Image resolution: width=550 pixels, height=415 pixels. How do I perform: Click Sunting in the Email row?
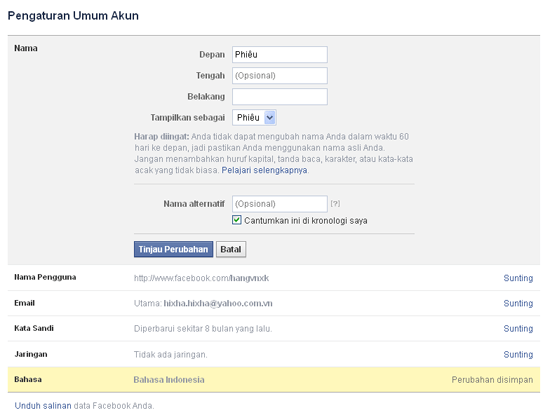518,303
